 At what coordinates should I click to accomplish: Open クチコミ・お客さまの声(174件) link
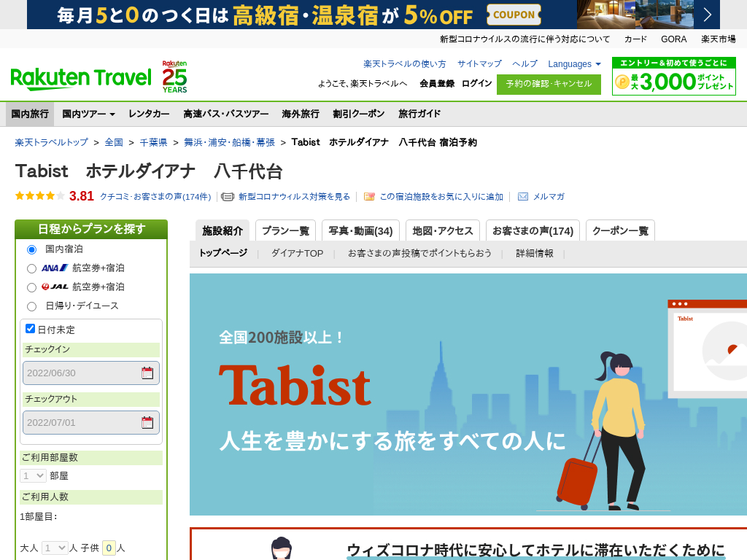pyautogui.click(x=155, y=197)
